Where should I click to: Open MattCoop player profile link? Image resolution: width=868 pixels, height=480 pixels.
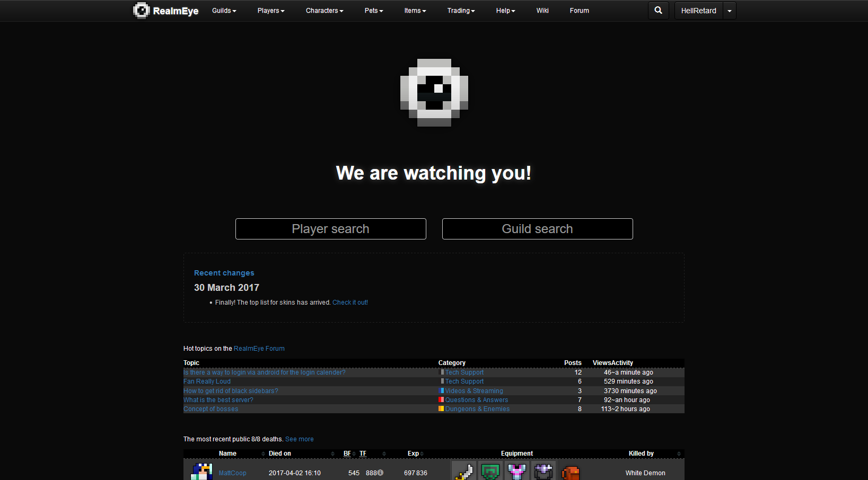[232, 473]
